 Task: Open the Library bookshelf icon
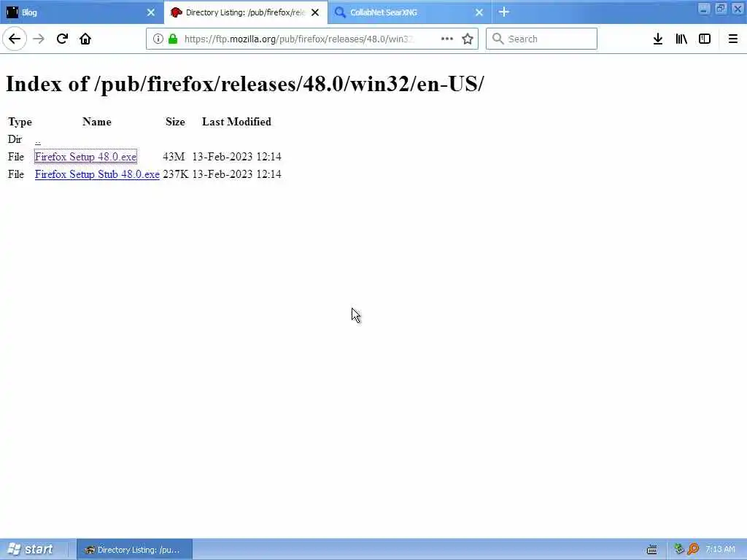pyautogui.click(x=681, y=39)
